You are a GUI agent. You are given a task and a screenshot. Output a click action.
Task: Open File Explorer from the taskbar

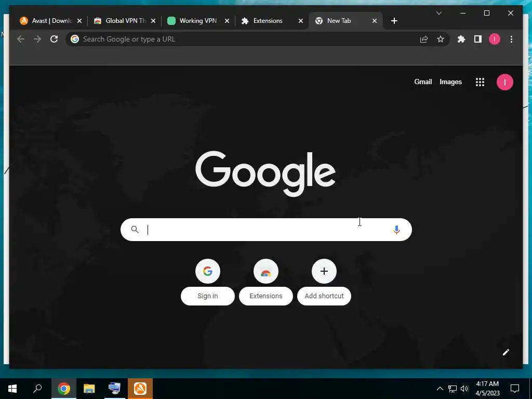point(89,389)
